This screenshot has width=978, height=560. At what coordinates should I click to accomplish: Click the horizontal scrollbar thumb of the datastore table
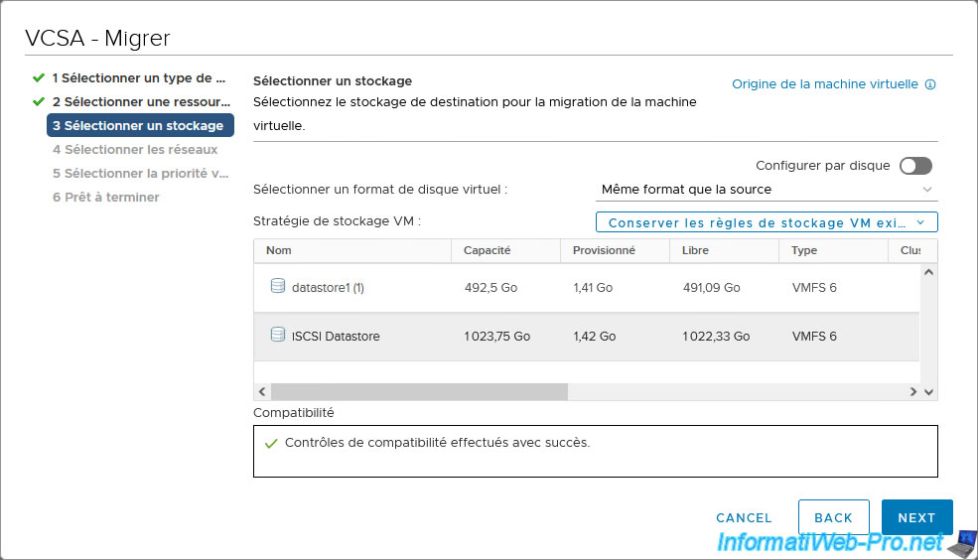point(419,392)
